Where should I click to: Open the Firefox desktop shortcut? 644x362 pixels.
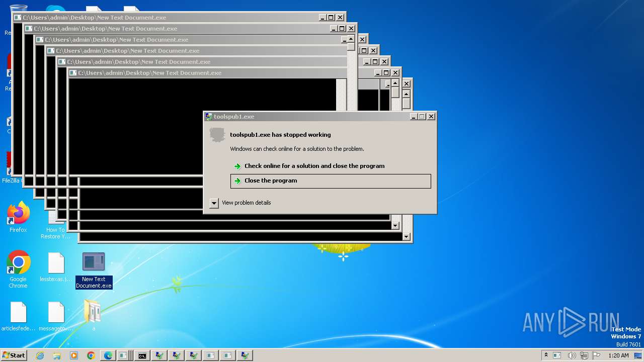18,217
